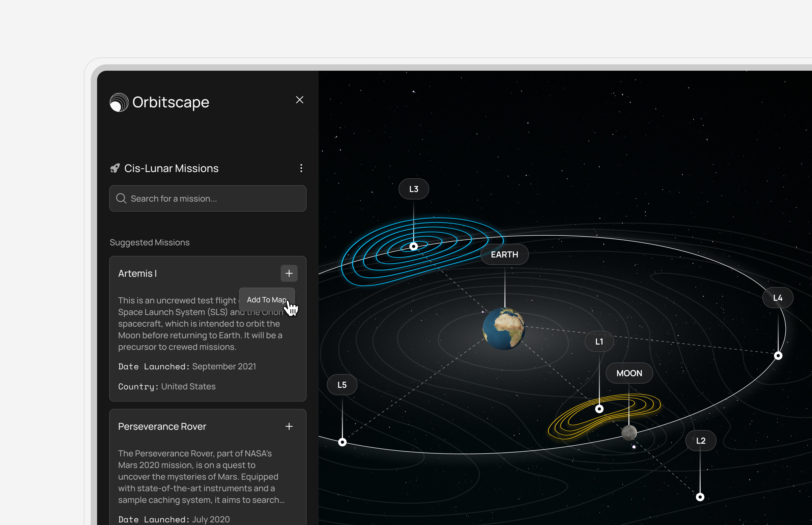The image size is (812, 525).
Task: Click Date Launched July 2020 text
Action: coord(174,519)
